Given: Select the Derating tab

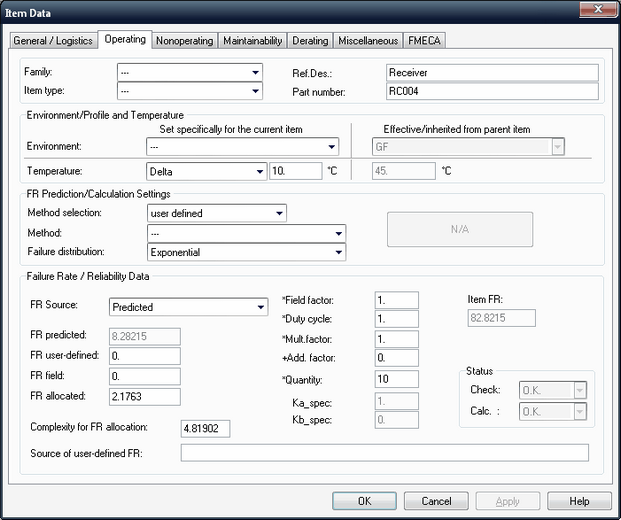Looking at the screenshot, I should [x=309, y=41].
